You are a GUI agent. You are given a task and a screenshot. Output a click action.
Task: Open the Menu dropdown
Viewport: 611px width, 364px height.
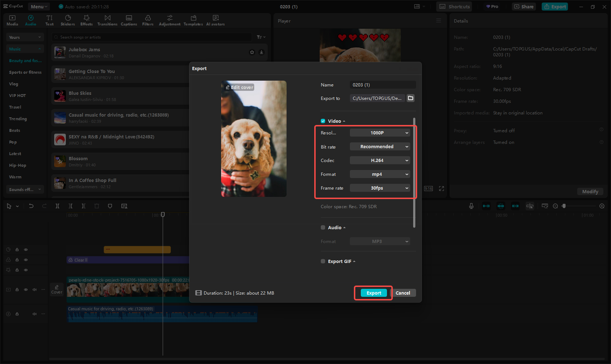(x=38, y=6)
